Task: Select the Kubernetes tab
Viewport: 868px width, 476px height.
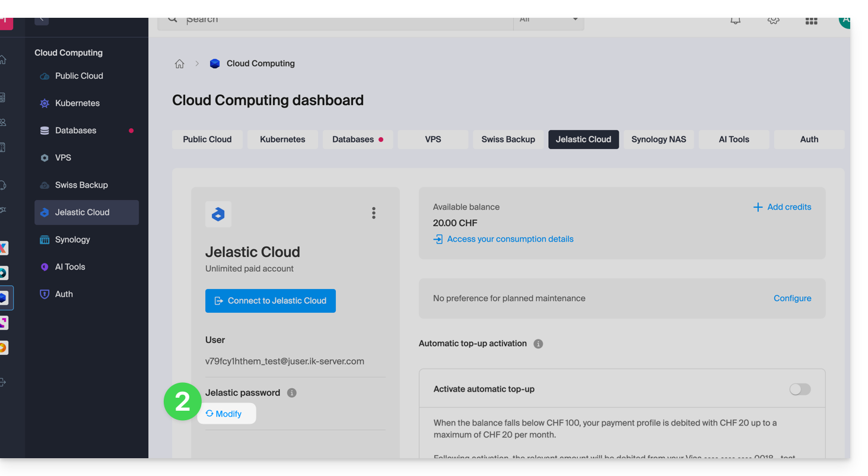Action: tap(282, 139)
